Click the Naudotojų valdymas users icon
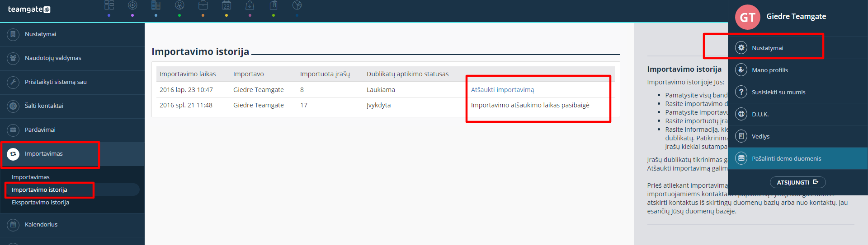 pyautogui.click(x=13, y=58)
